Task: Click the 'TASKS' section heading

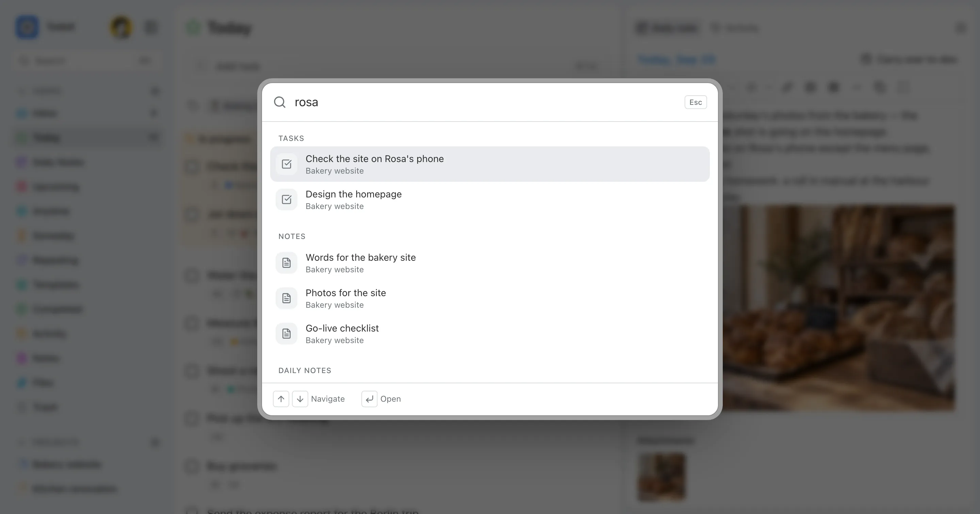Action: 291,138
